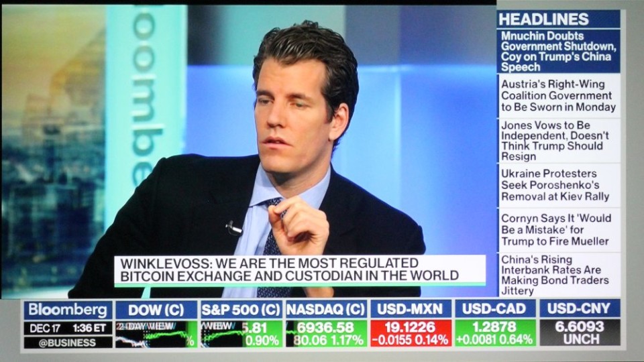Screen dimensions: 644x362
Task: Open the Mnuchin Doubts Government Shutdown headline
Action: tap(558, 52)
